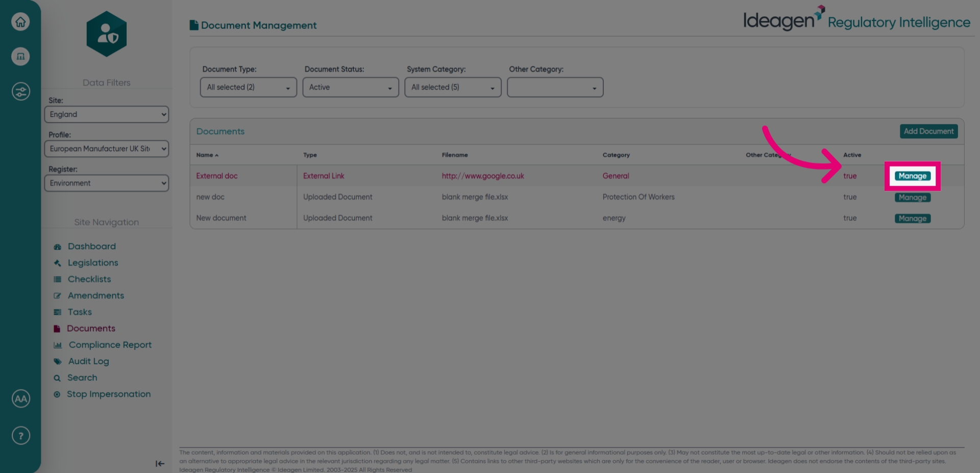Click the Add Document button
Image resolution: width=980 pixels, height=473 pixels.
point(928,131)
